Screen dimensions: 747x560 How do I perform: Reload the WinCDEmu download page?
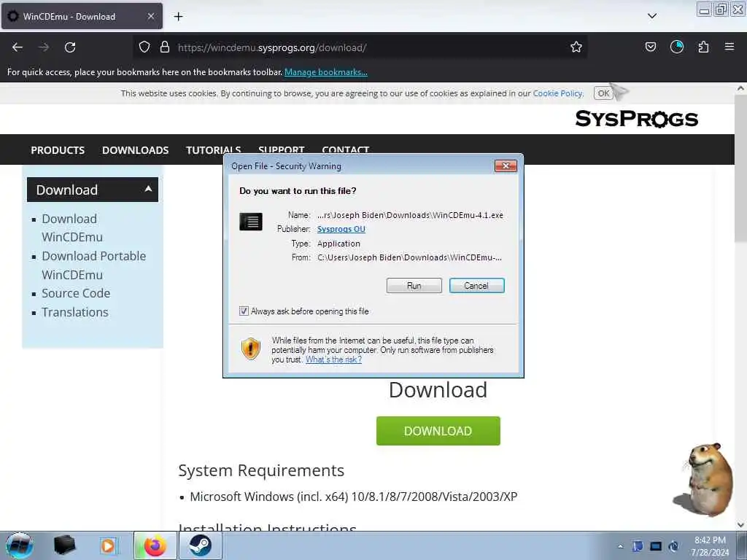[70, 47]
